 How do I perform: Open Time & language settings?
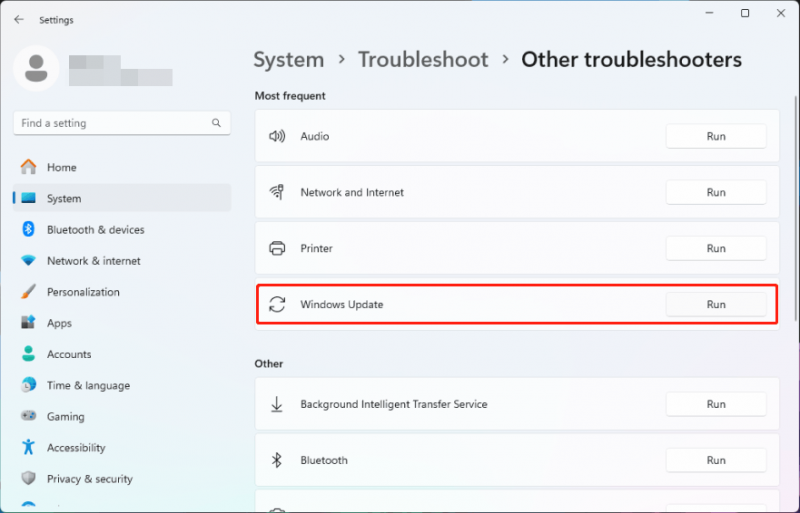(x=122, y=385)
